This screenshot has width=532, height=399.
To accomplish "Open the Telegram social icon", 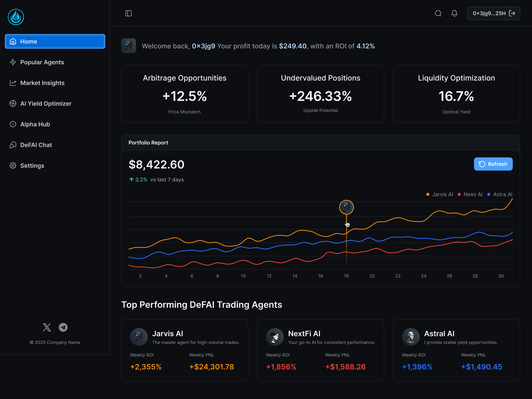I will point(63,327).
